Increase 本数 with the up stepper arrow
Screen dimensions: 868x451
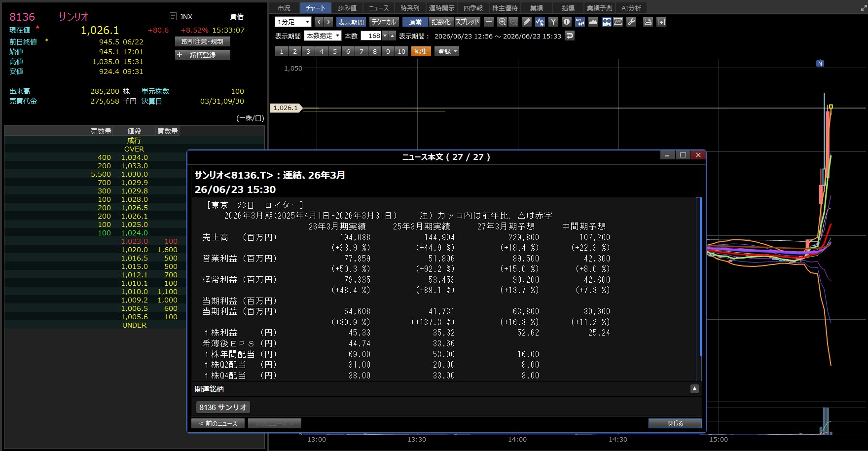(x=393, y=36)
